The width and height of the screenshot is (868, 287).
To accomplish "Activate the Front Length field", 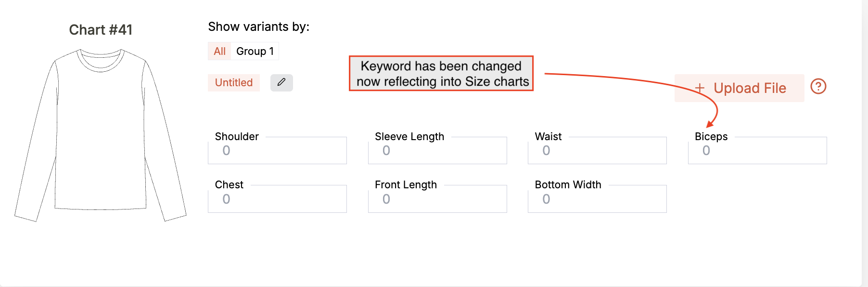I will pyautogui.click(x=437, y=199).
